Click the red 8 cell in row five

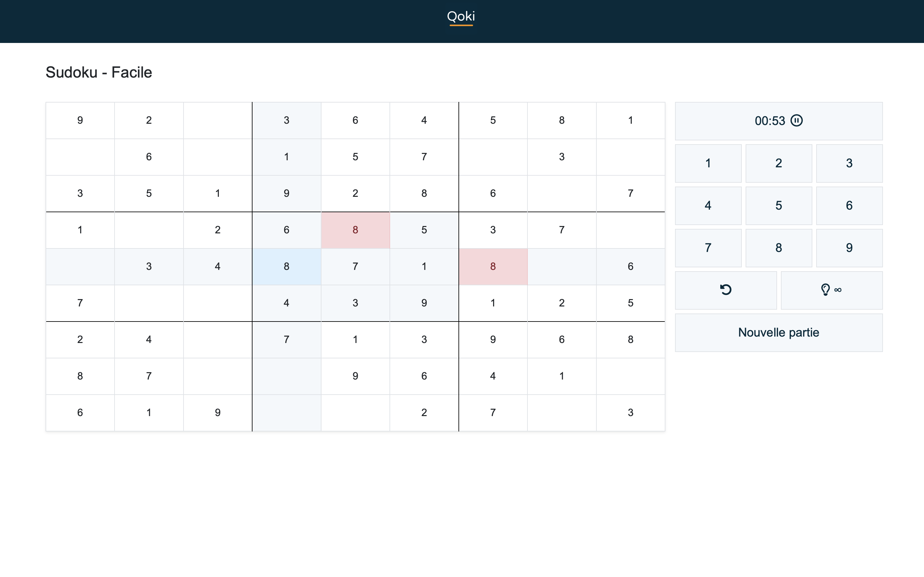pyautogui.click(x=493, y=266)
